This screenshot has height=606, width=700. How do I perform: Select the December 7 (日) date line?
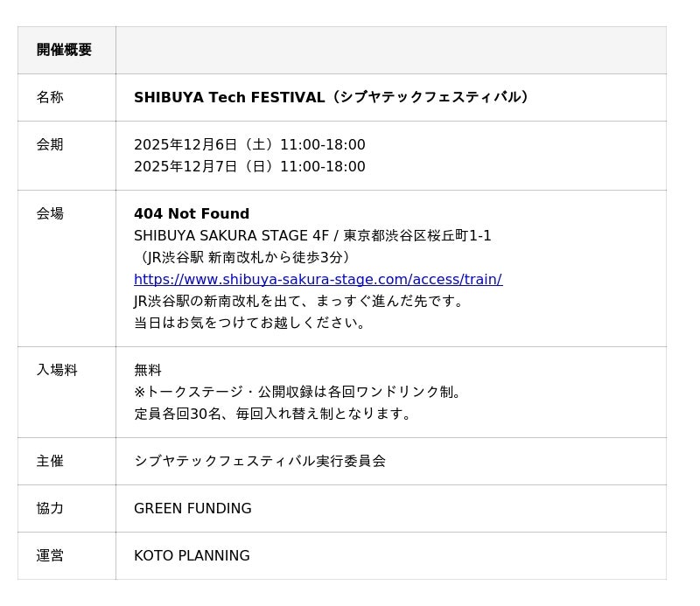click(249, 166)
